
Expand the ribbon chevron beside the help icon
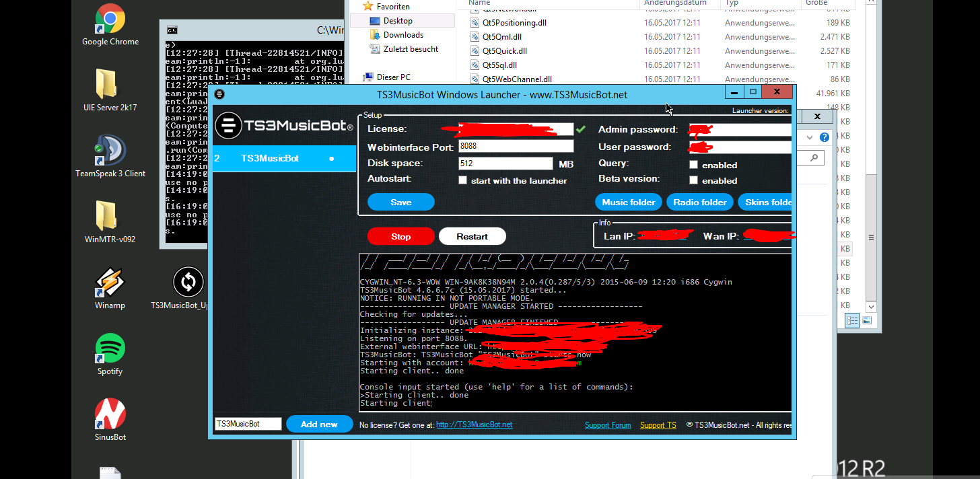(810, 137)
